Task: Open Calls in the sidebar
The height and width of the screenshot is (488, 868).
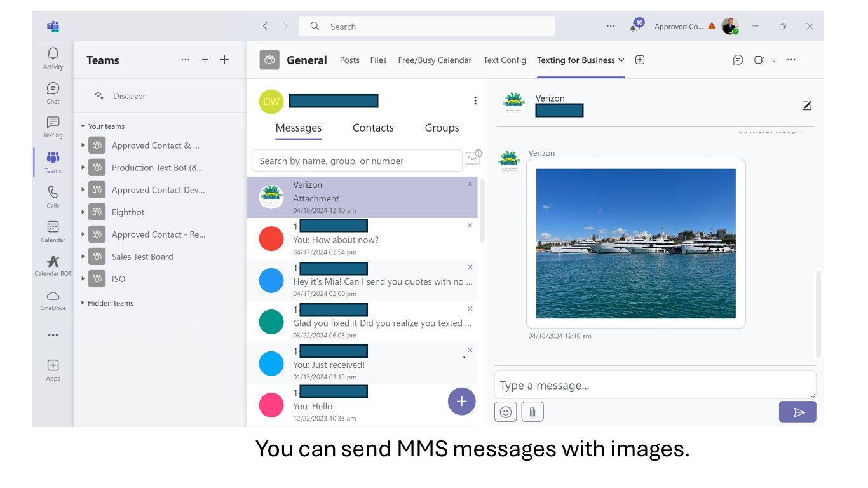Action: [53, 196]
